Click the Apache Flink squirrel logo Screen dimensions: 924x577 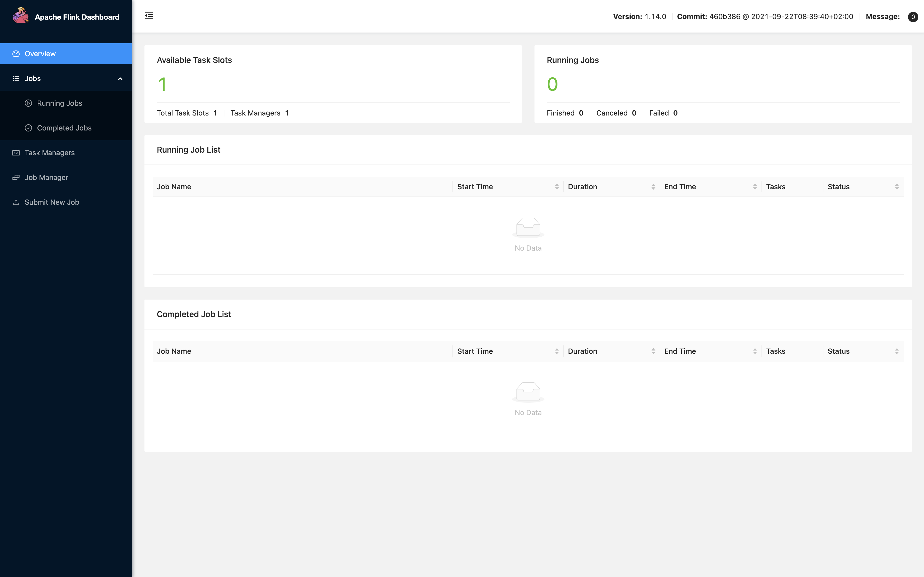(21, 16)
